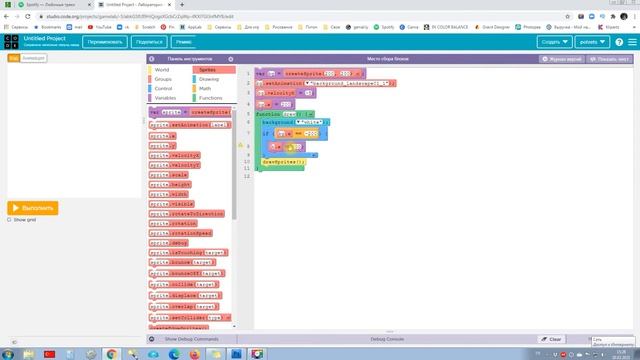Screen dimensions: 640x360
Task: Select the Math category
Action: coord(205,89)
